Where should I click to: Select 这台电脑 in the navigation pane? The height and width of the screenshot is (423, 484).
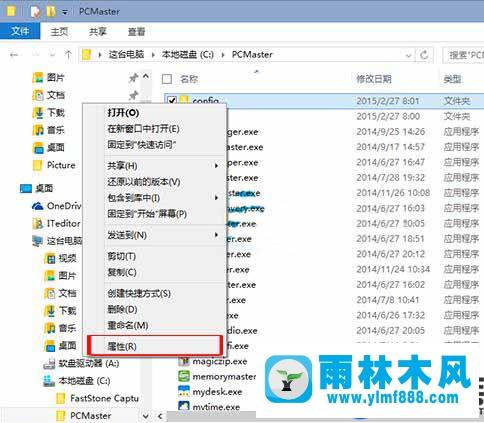57,241
